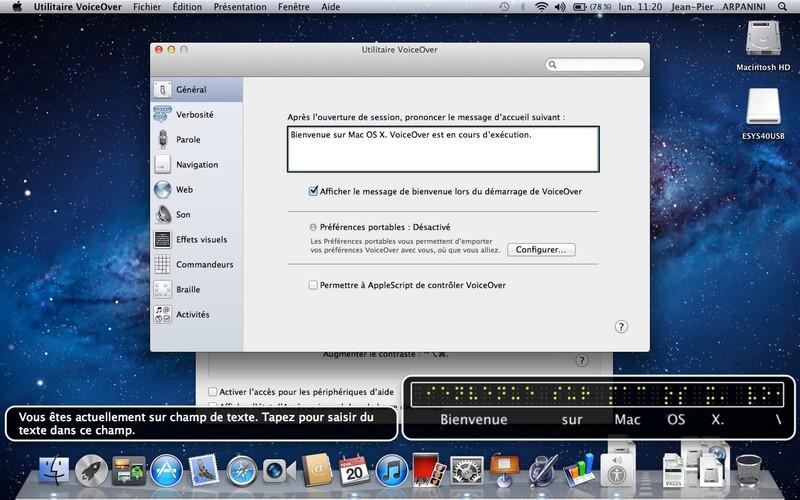This screenshot has width=800, height=500.
Task: Open iCal calendar in Dock
Action: coord(354,470)
